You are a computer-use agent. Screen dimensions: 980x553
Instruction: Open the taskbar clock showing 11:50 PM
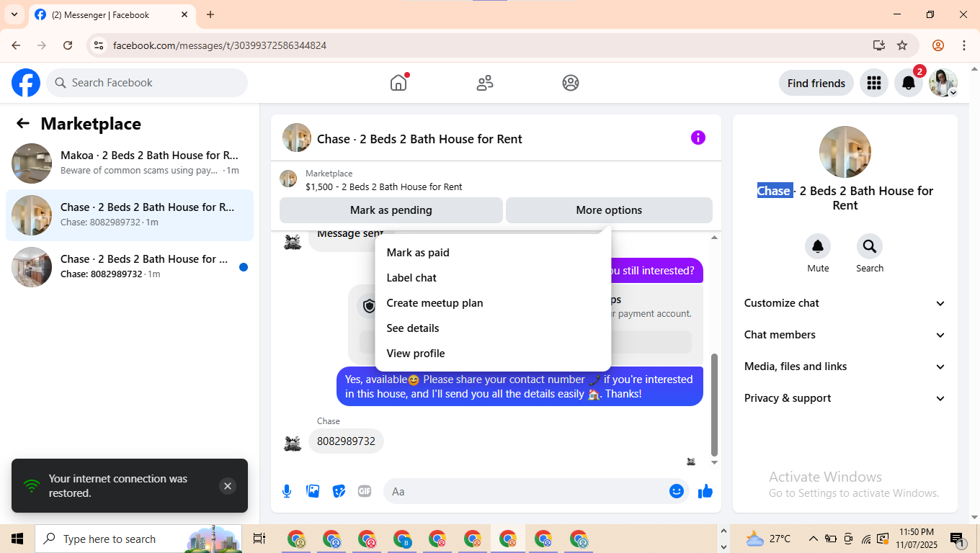click(917, 539)
